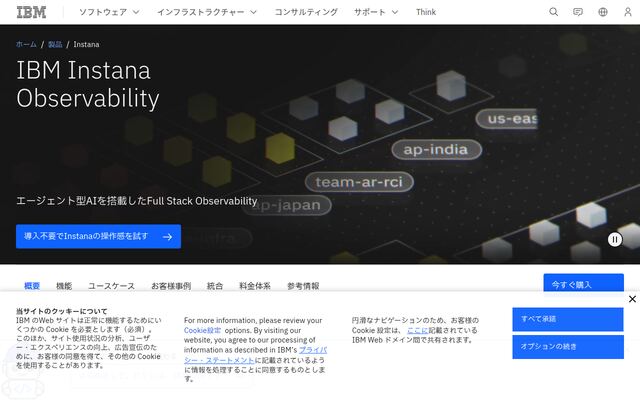Click すべて承諾 cookie button
The width and height of the screenshot is (640, 400).
[x=568, y=319]
